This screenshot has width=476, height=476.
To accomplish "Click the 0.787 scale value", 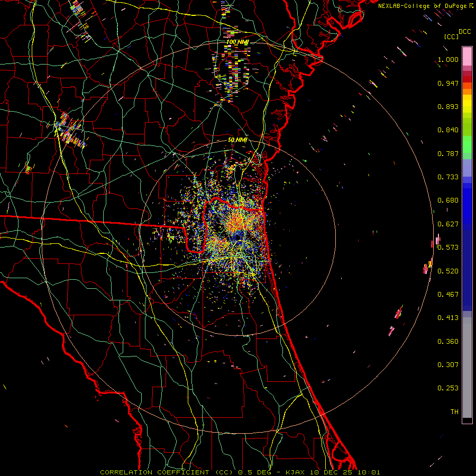I will (x=448, y=153).
